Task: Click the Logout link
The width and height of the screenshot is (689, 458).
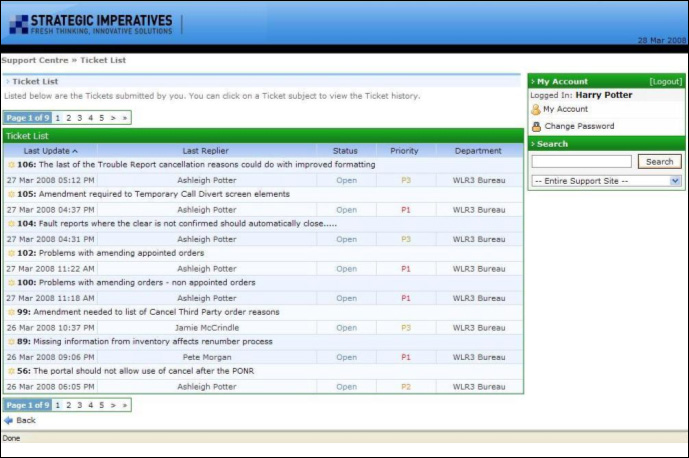Action: [x=665, y=81]
